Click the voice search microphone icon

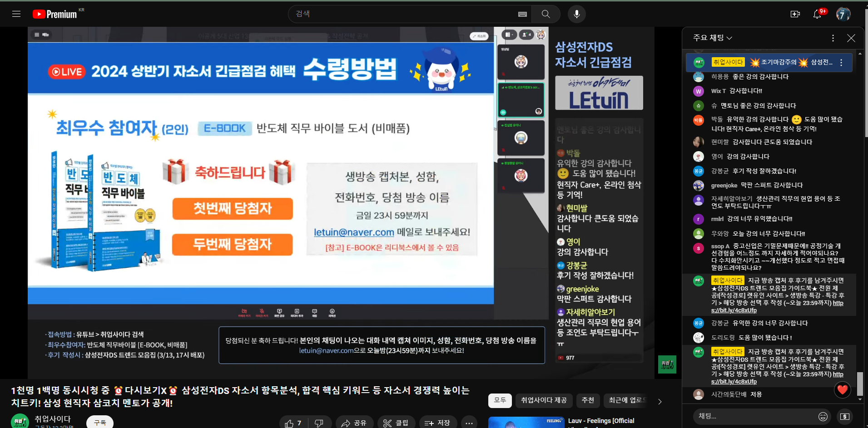pos(576,14)
